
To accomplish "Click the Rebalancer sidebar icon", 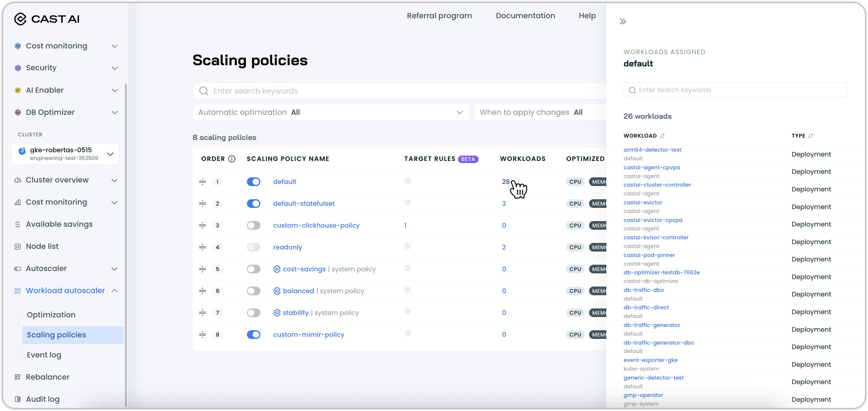I will (18, 377).
